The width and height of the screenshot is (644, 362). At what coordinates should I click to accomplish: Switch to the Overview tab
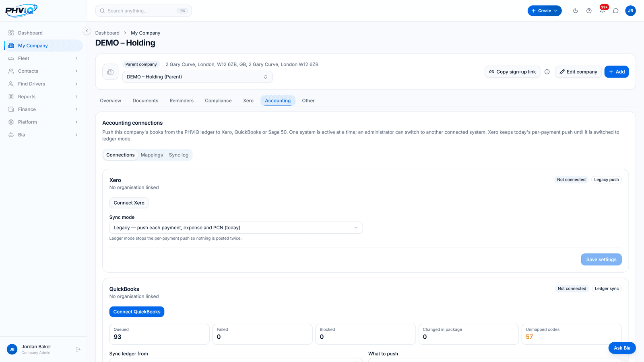click(111, 101)
